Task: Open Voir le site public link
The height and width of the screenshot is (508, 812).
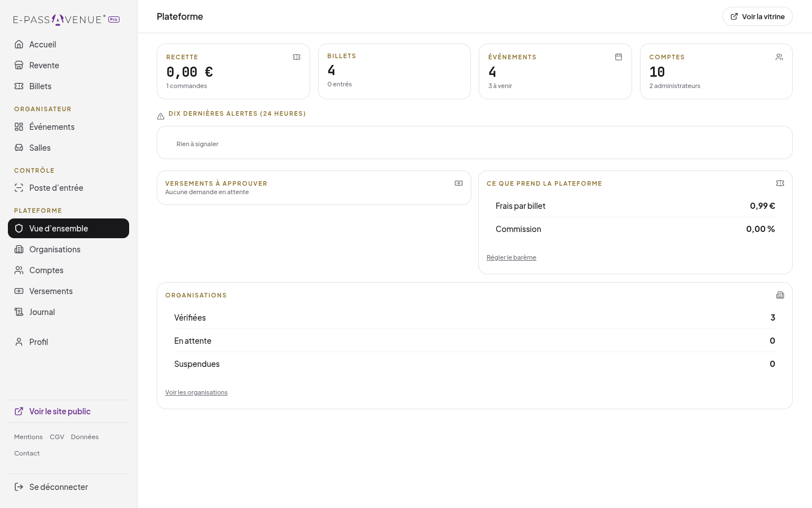Action: [68, 411]
